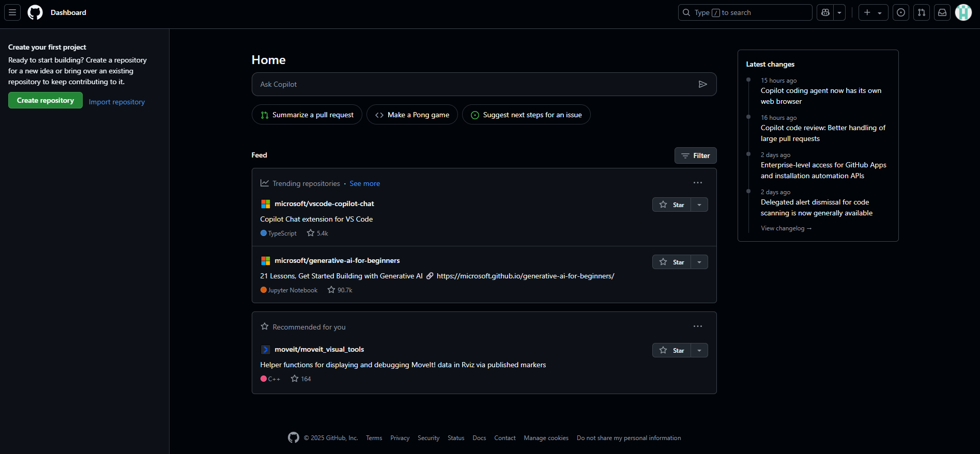Open Delegated alert dismissal changelog entry
Screen dimensions: 980x454
[817, 208]
